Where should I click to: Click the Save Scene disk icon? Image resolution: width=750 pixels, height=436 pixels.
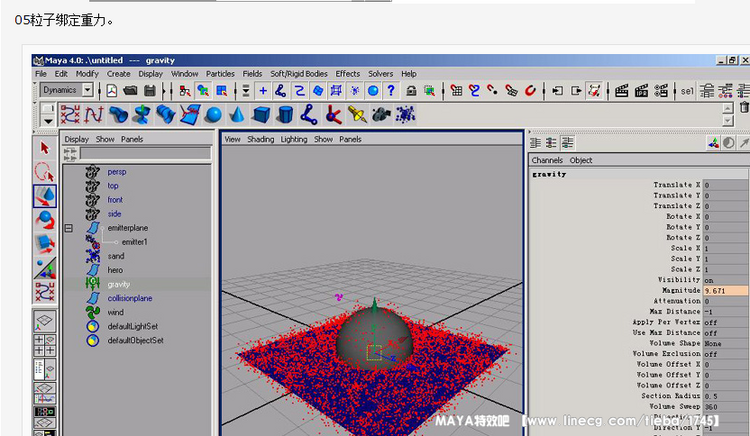[x=150, y=90]
